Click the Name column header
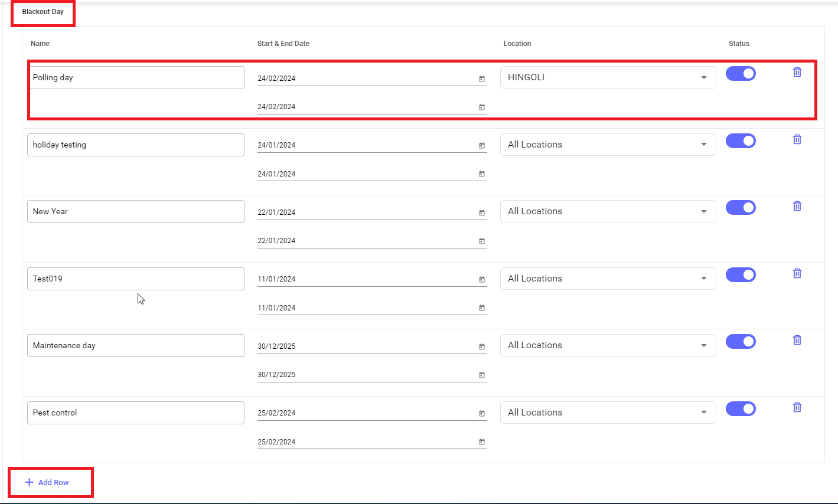The width and height of the screenshot is (838, 504). point(40,44)
